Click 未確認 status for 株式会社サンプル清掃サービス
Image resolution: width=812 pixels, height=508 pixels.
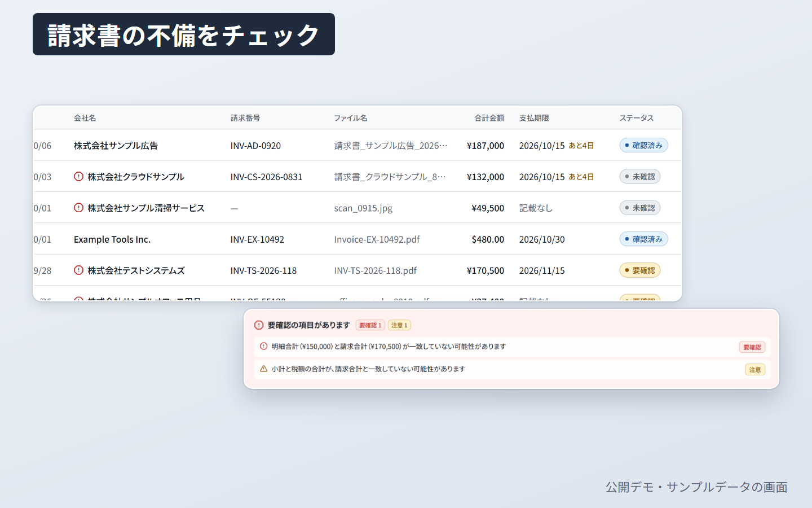[640, 208]
